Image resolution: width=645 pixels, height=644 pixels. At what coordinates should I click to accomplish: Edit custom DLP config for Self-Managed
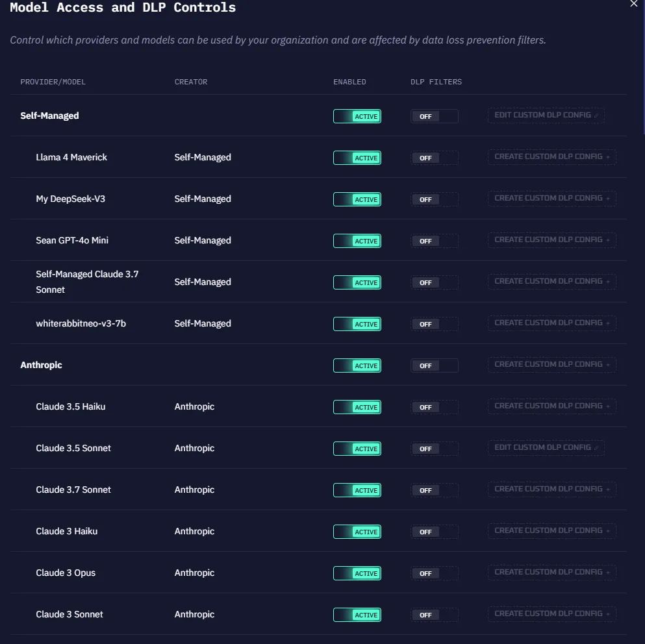pos(546,116)
